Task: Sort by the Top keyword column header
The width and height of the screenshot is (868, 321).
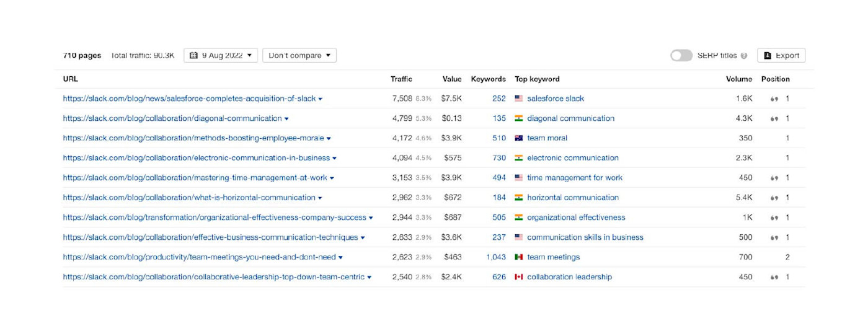Action: 537,79
